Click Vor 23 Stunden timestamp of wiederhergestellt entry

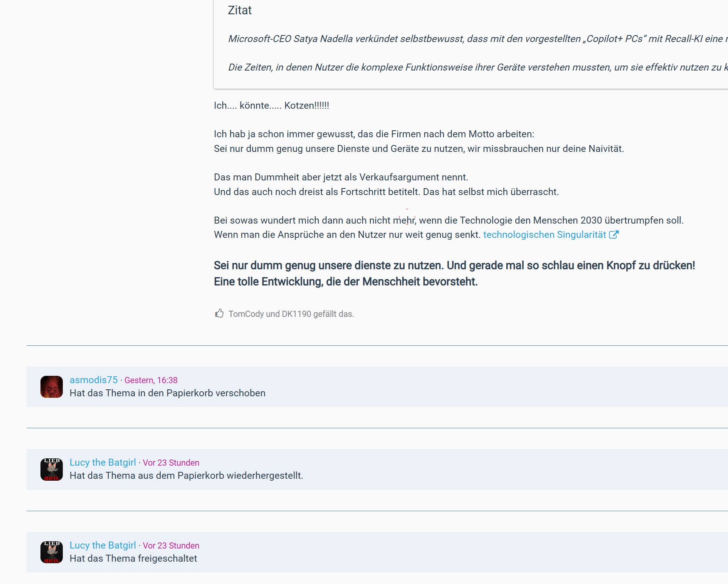tap(171, 463)
